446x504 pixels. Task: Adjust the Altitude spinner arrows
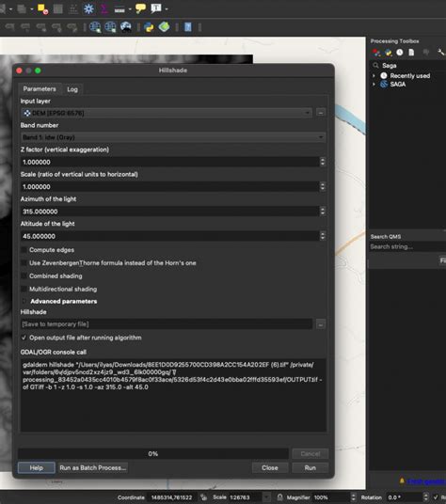click(x=323, y=236)
